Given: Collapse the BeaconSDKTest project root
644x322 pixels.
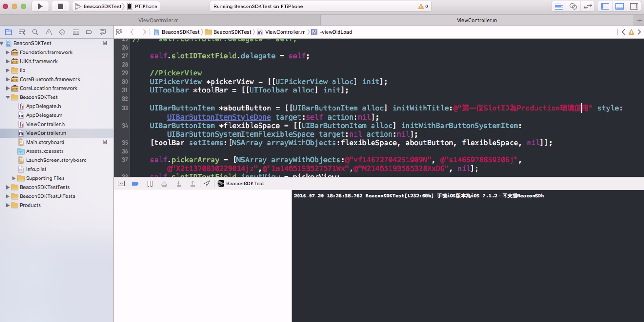Looking at the screenshot, I should click(2, 43).
